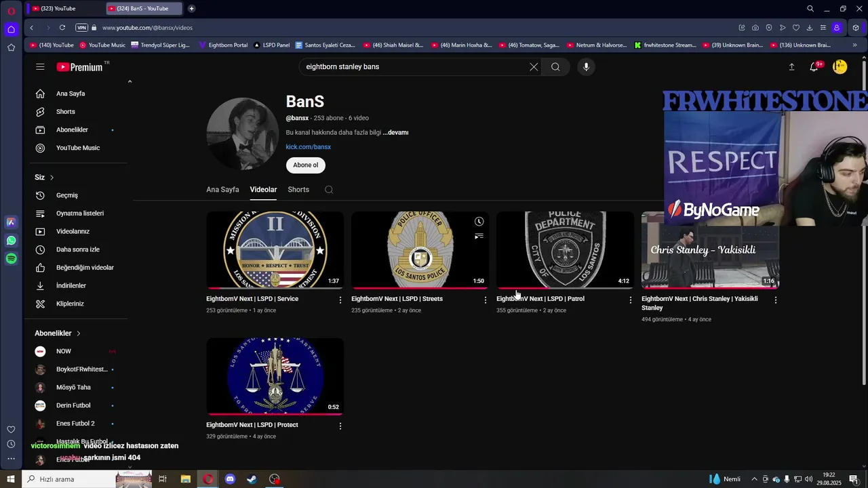Search tabs with magnifier in title bar
This screenshot has height=488, width=868.
[x=810, y=9]
